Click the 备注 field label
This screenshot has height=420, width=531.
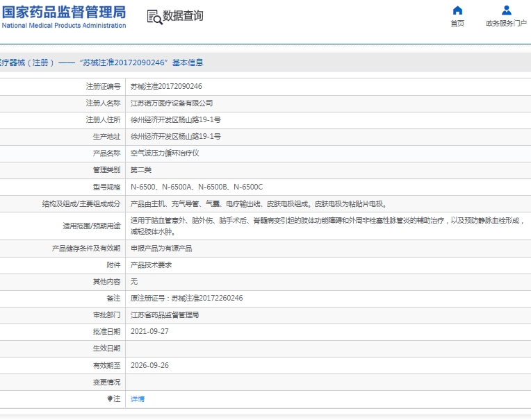(113, 299)
